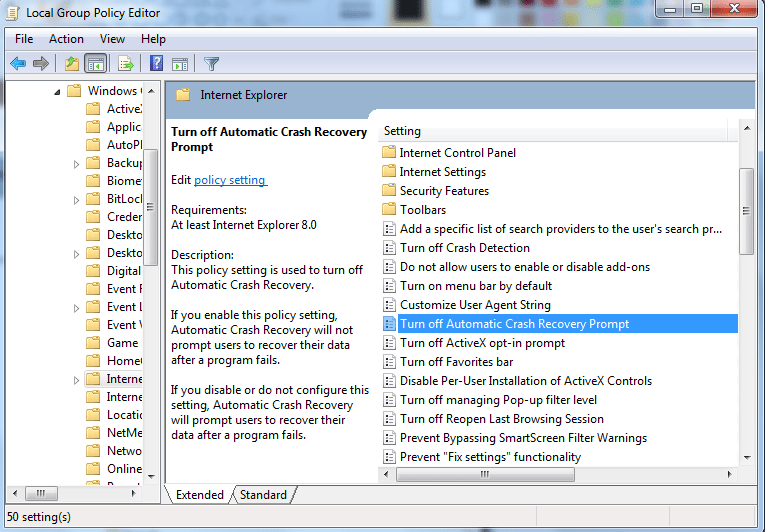Click the NetMeeting folder icon in tree
Image resolution: width=765 pixels, height=532 pixels.
pos(93,432)
